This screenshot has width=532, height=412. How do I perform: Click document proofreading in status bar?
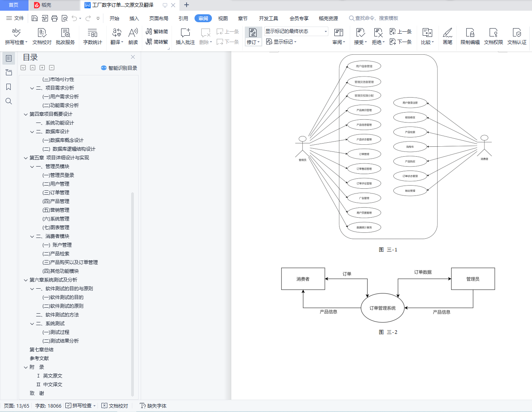tap(115, 406)
